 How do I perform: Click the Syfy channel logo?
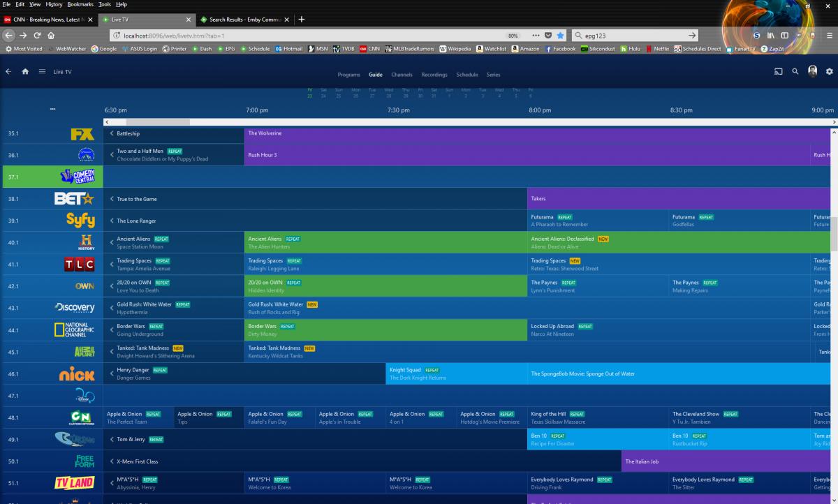click(x=80, y=221)
